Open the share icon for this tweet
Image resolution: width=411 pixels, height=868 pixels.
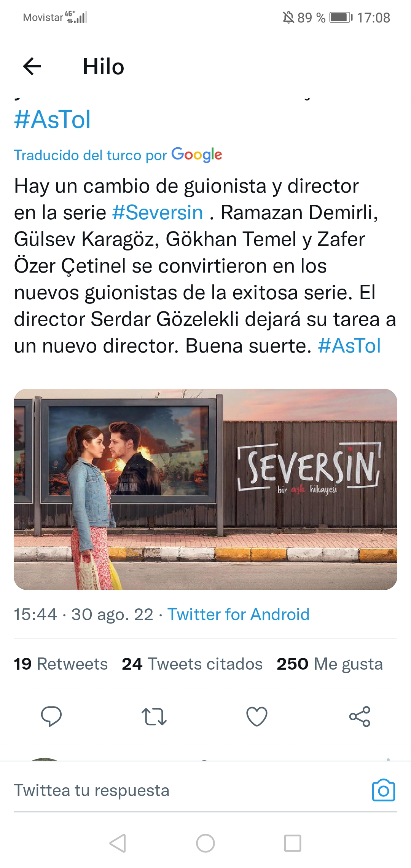[x=360, y=716]
